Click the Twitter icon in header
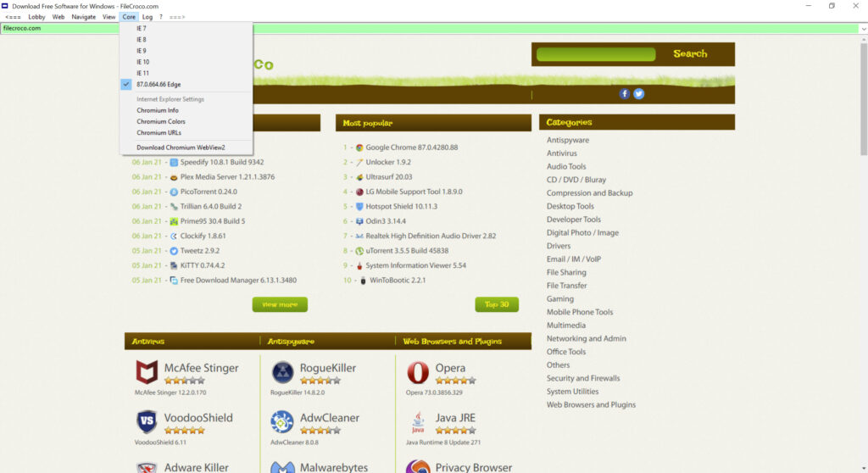Screen dimensions: 868x473 pyautogui.click(x=639, y=93)
